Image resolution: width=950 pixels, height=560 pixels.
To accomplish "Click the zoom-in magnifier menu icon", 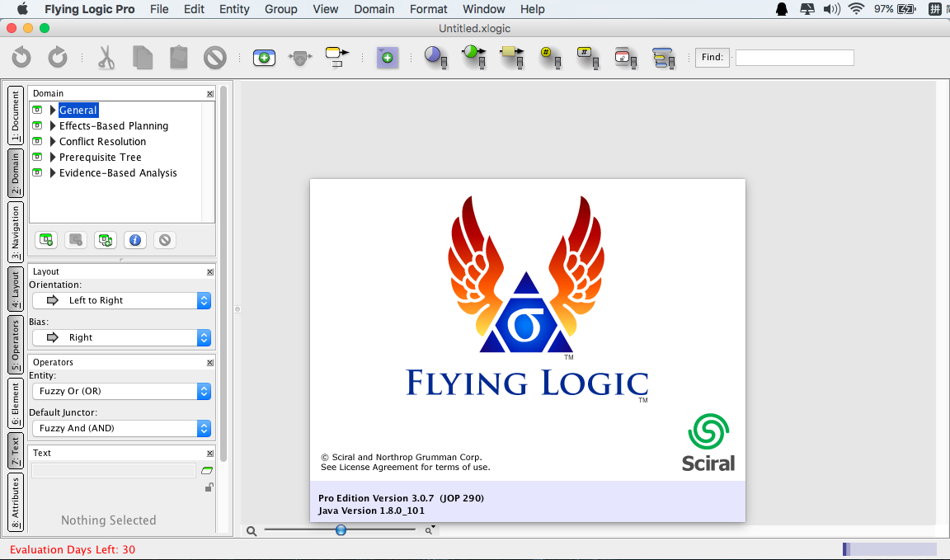I will tap(430, 530).
